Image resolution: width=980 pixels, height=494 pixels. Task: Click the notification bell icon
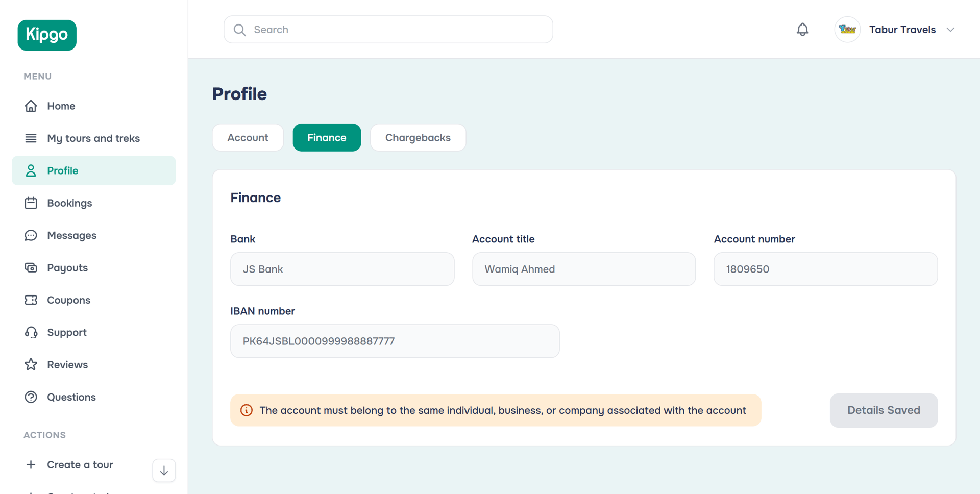point(802,29)
